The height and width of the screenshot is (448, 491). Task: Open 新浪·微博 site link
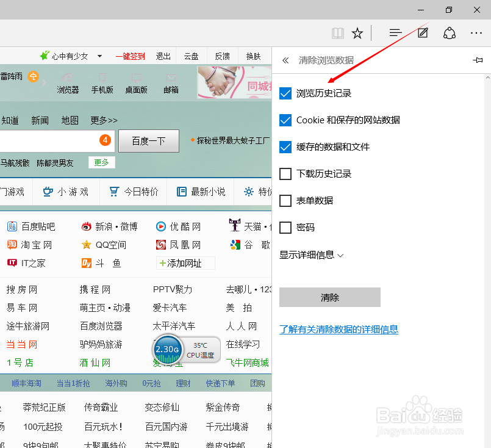[109, 226]
